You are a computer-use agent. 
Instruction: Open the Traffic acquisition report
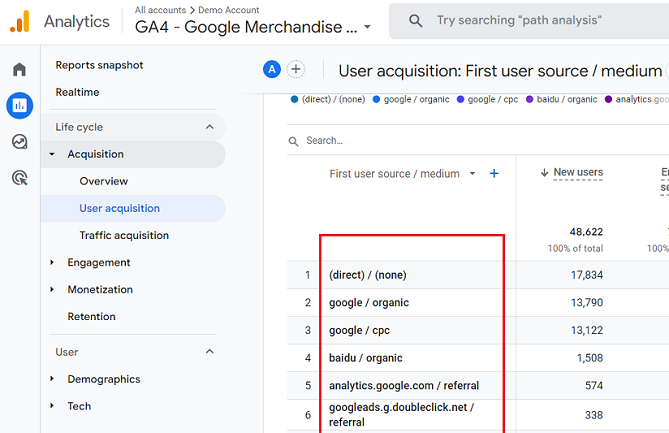click(x=124, y=235)
